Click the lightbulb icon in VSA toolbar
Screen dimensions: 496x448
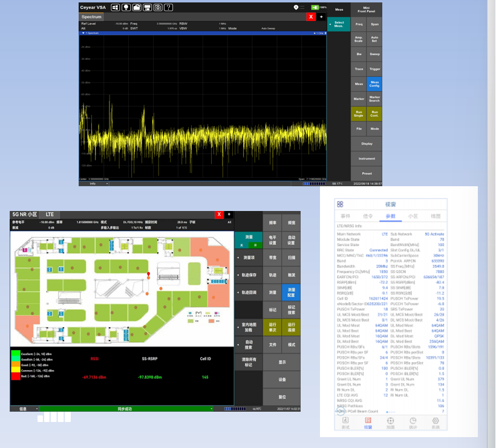(x=126, y=7)
